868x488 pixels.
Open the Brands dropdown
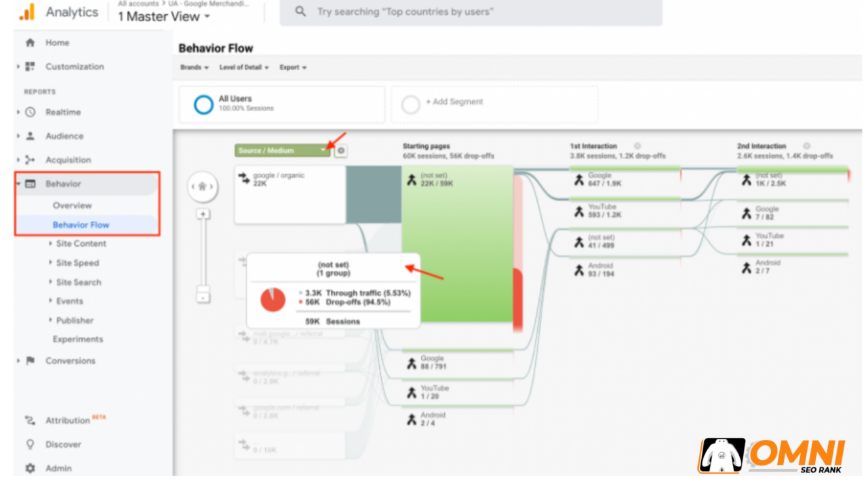[x=195, y=67]
